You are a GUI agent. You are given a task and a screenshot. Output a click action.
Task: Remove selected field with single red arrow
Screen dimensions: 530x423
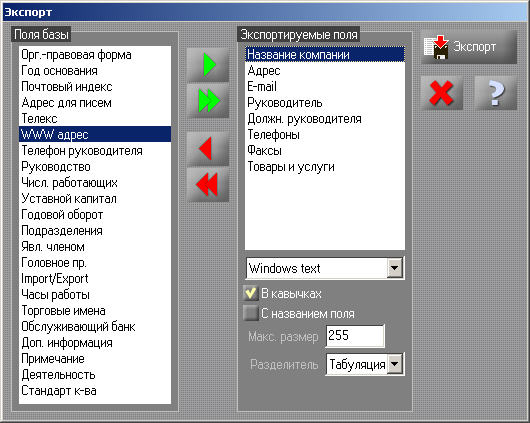(208, 148)
